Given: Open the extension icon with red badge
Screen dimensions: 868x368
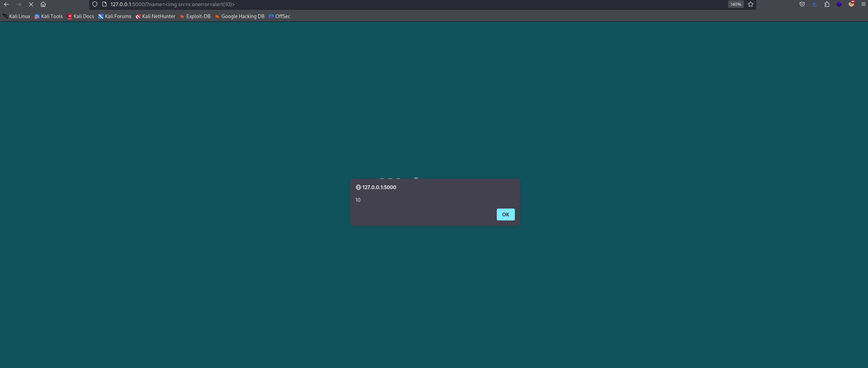Looking at the screenshot, I should pos(851,4).
